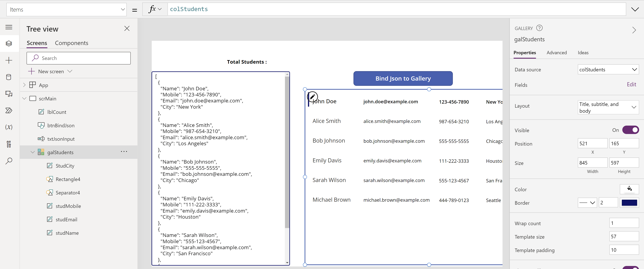Open the Data cylinder icon in sidebar

(9, 77)
